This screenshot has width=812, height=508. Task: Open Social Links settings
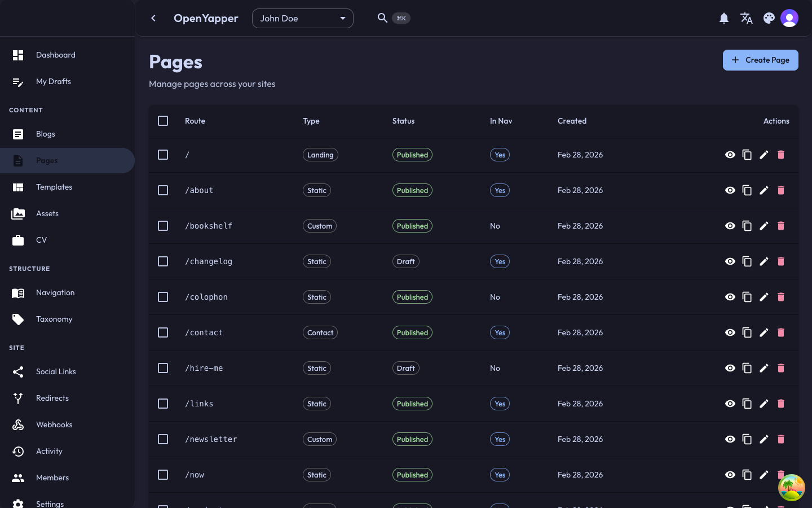pyautogui.click(x=56, y=371)
